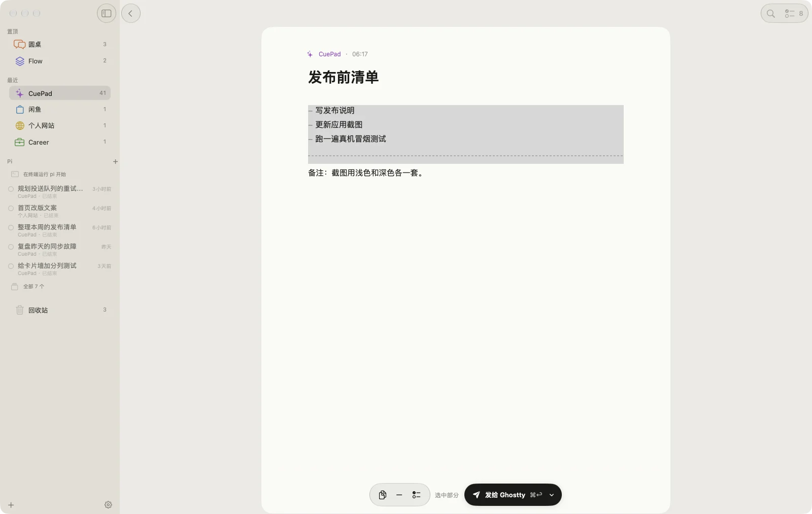The image size is (812, 514).
Task: Open session 复盘昨天的同步故障
Action: click(x=60, y=250)
